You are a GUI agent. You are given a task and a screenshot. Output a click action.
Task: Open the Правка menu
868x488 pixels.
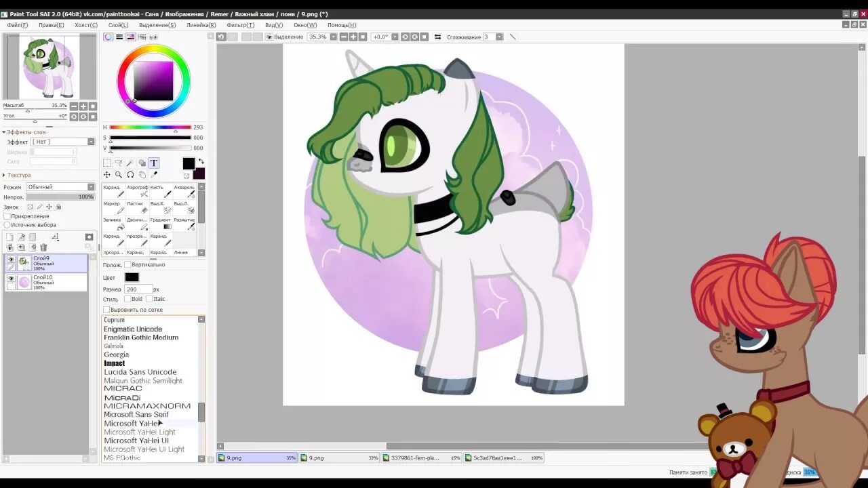52,25
